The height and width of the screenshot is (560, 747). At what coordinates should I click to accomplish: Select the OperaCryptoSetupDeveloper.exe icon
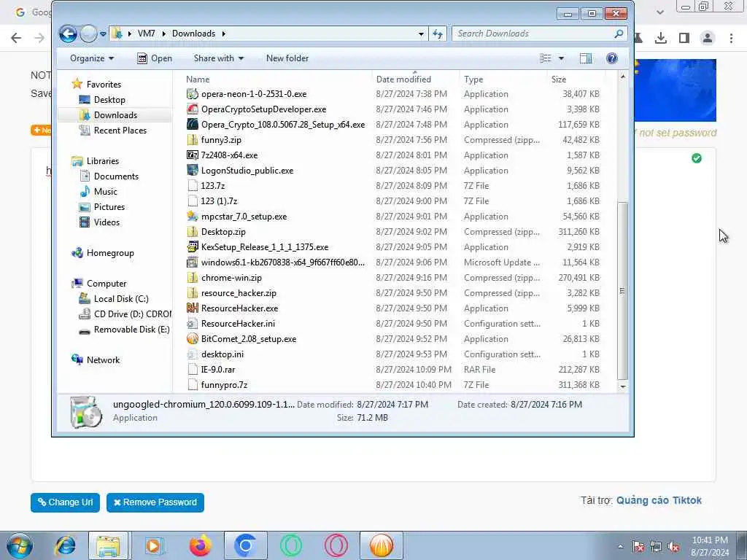[x=193, y=109]
